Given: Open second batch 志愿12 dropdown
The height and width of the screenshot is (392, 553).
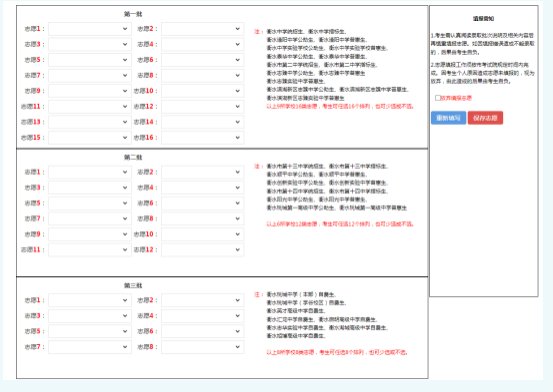Looking at the screenshot, I should [x=202, y=250].
